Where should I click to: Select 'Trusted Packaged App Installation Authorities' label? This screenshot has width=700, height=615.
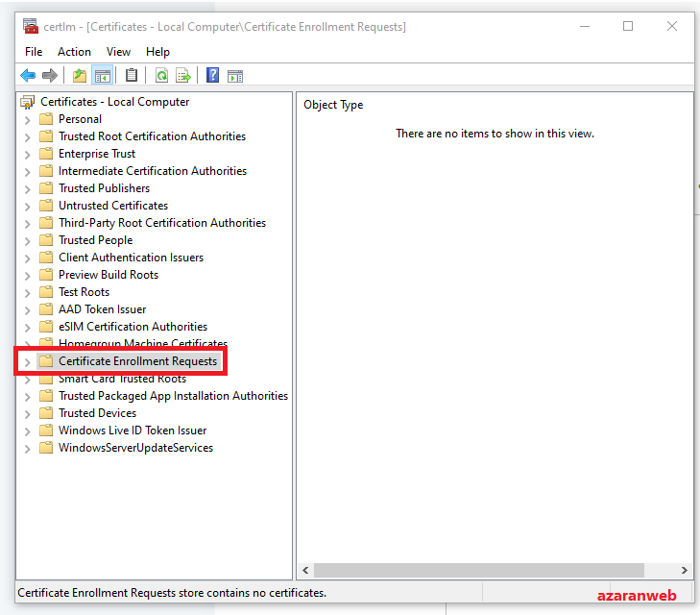point(173,396)
